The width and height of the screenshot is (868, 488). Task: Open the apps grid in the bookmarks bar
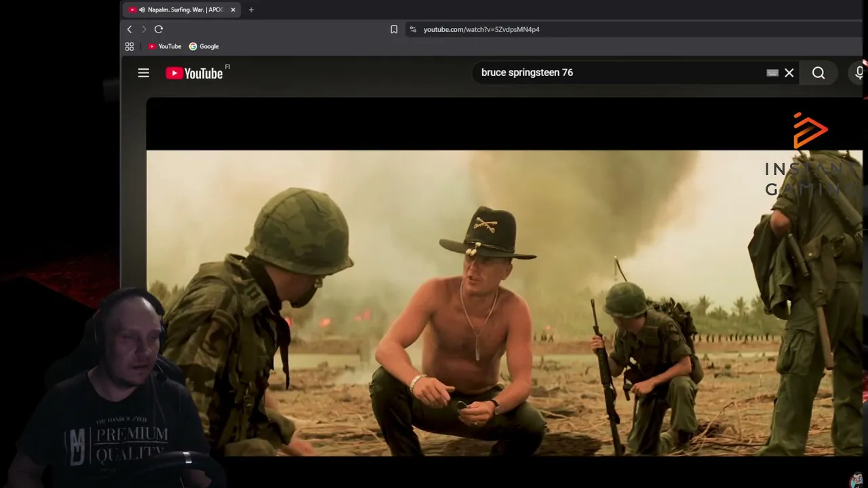click(x=130, y=47)
